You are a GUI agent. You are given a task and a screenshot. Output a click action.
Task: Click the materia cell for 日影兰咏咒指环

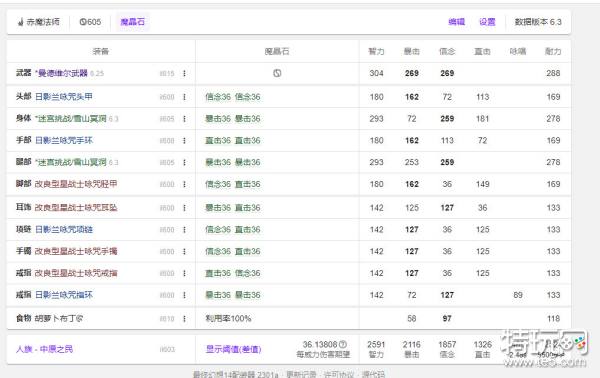click(233, 295)
